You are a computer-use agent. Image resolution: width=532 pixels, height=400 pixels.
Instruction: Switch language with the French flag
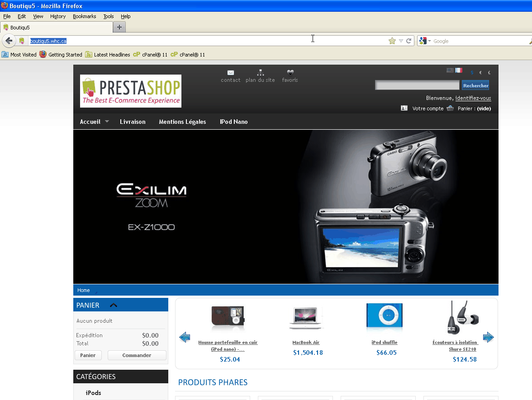tap(459, 70)
